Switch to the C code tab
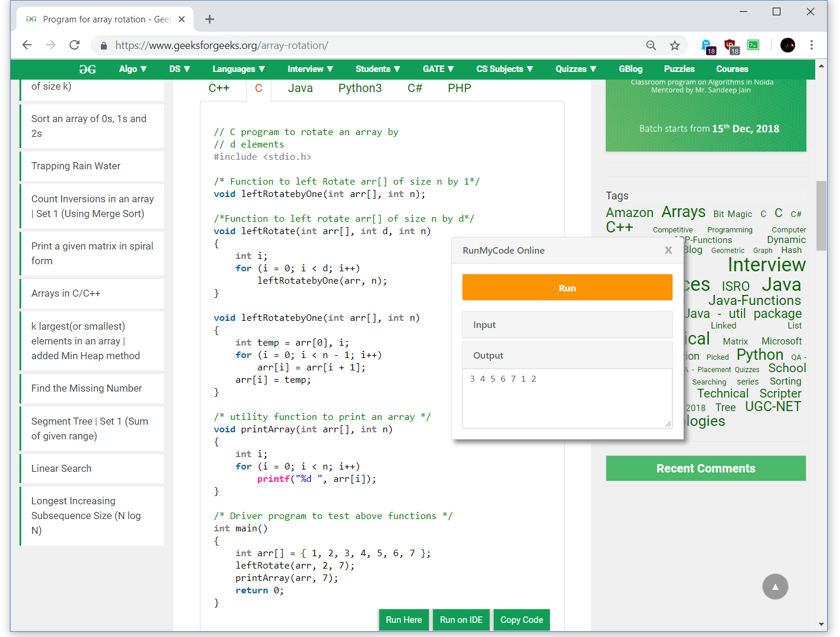Viewport: 840px width, 637px height. point(258,88)
